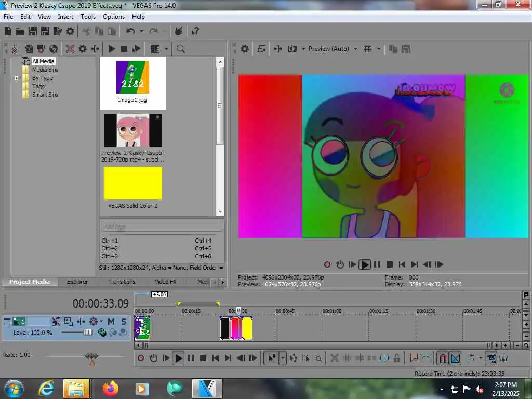
Task: Open the Views dropdown arrow in Project Media
Action: click(166, 49)
